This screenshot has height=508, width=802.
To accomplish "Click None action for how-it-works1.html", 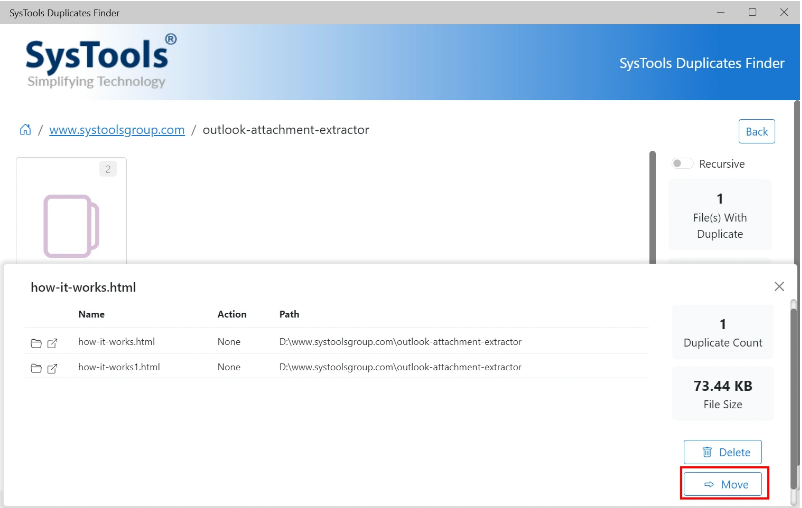I will click(229, 367).
